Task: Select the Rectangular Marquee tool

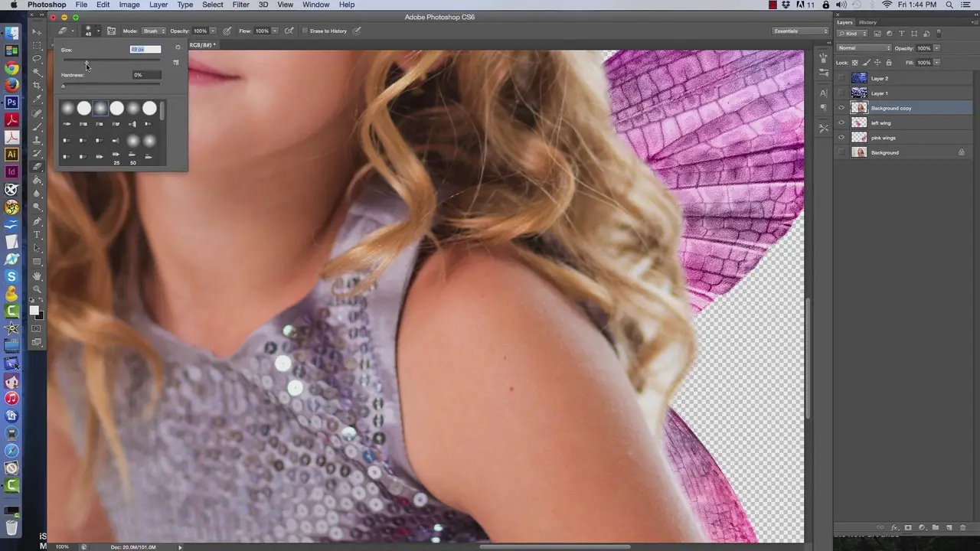Action: pos(36,45)
